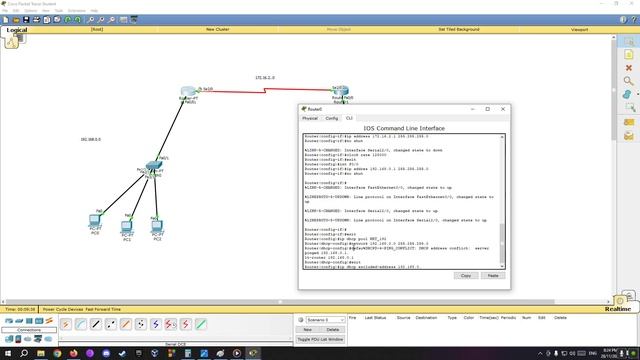The image size is (640, 360).
Task: Switch Router0 window to Config tab
Action: [x=331, y=118]
